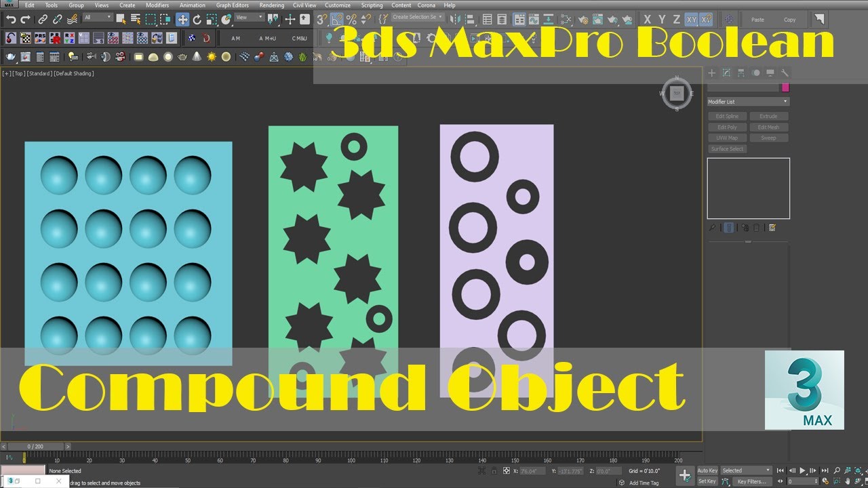Activate the Select and Rotate tool
This screenshot has width=868, height=488.
pos(197,20)
